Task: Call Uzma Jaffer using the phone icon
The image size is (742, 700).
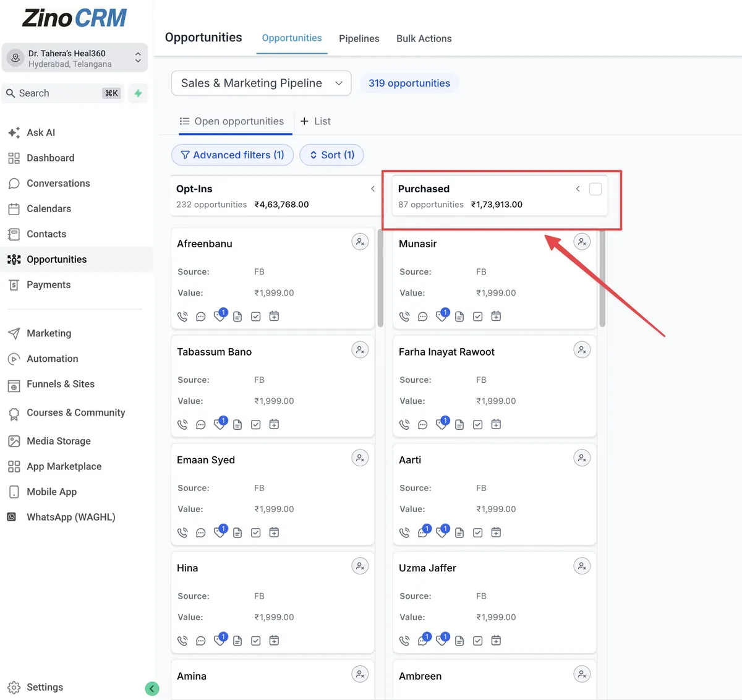Action: point(404,641)
